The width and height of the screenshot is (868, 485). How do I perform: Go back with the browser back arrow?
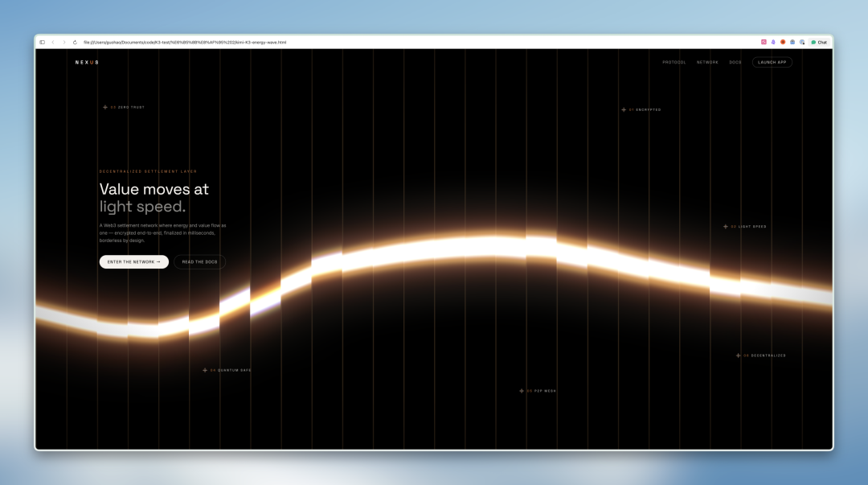pos(53,42)
